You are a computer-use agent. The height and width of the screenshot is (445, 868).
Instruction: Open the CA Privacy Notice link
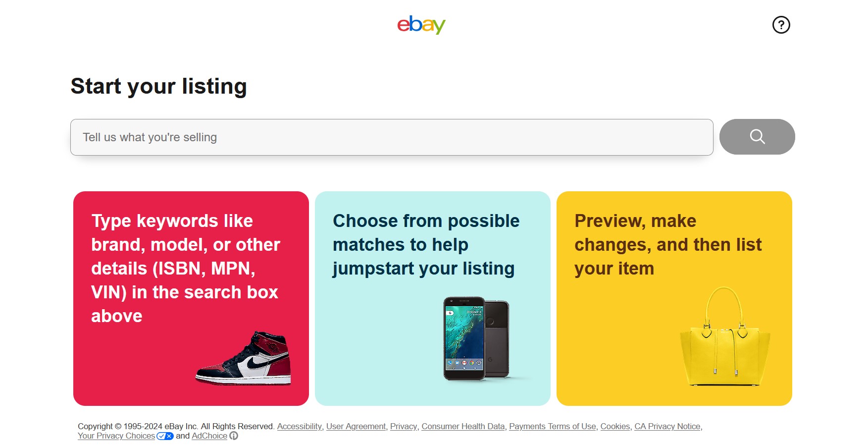[x=667, y=426]
